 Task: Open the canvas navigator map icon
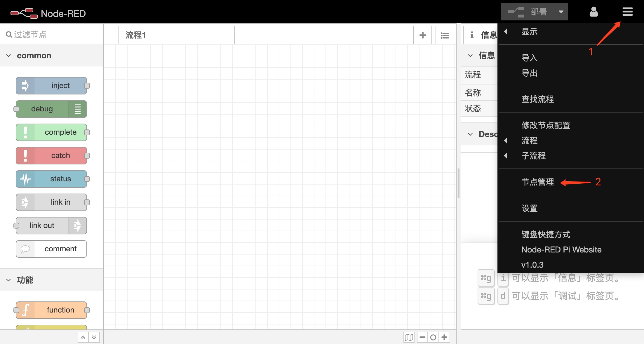point(409,337)
